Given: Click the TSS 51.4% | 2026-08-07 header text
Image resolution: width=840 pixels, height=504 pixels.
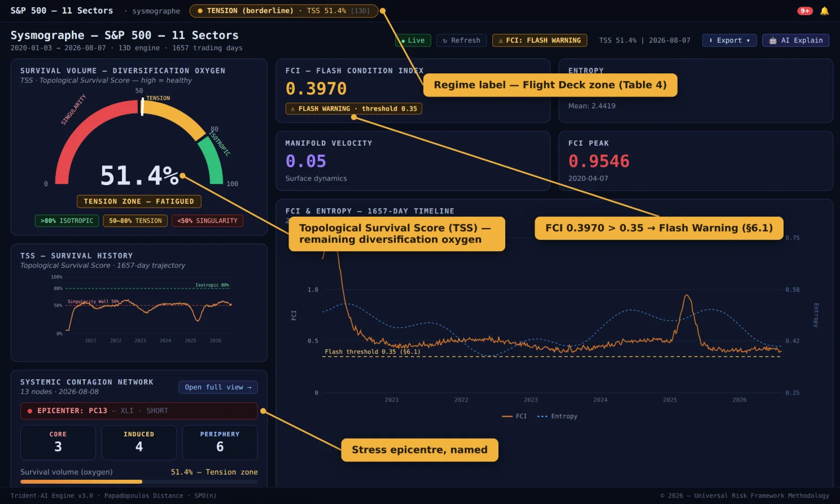Looking at the screenshot, I should click(645, 41).
